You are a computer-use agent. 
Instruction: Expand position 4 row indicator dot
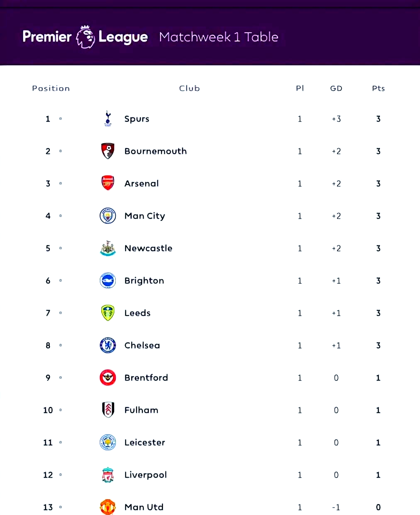[x=61, y=216]
